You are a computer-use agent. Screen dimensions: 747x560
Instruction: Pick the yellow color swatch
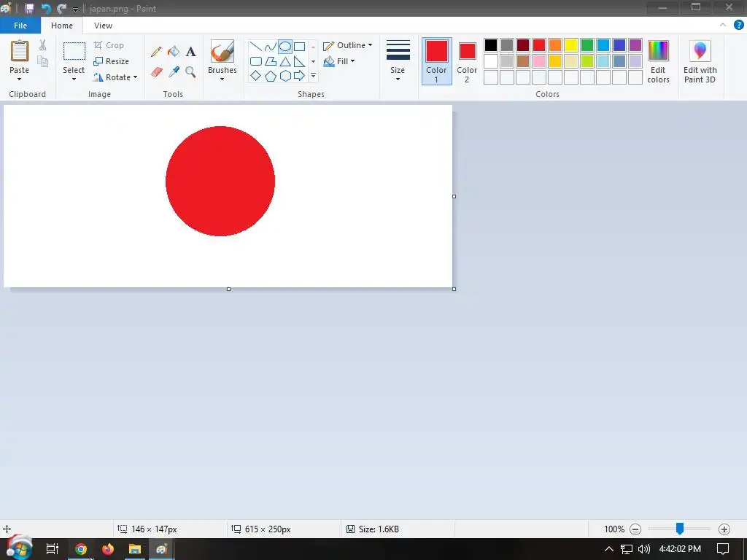570,45
